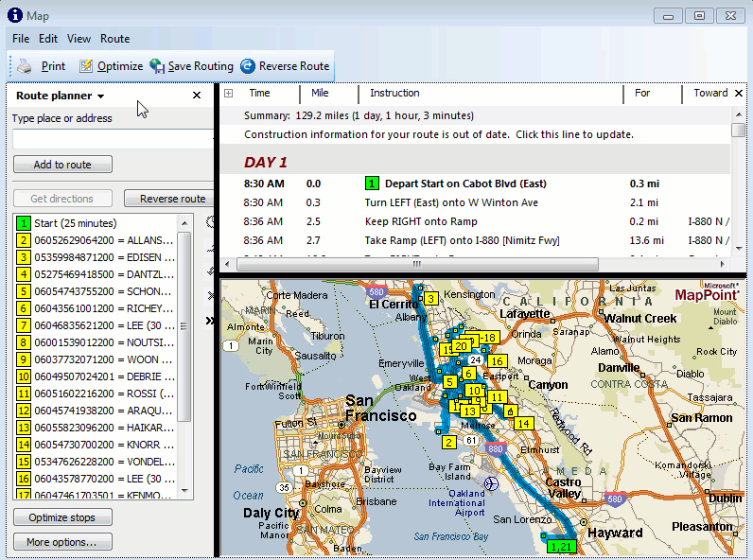Image resolution: width=753 pixels, height=560 pixels.
Task: Click the Type place or address field
Action: coord(113,139)
